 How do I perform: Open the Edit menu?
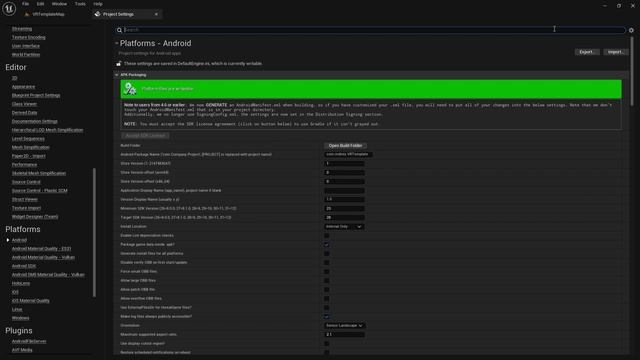[x=40, y=4]
